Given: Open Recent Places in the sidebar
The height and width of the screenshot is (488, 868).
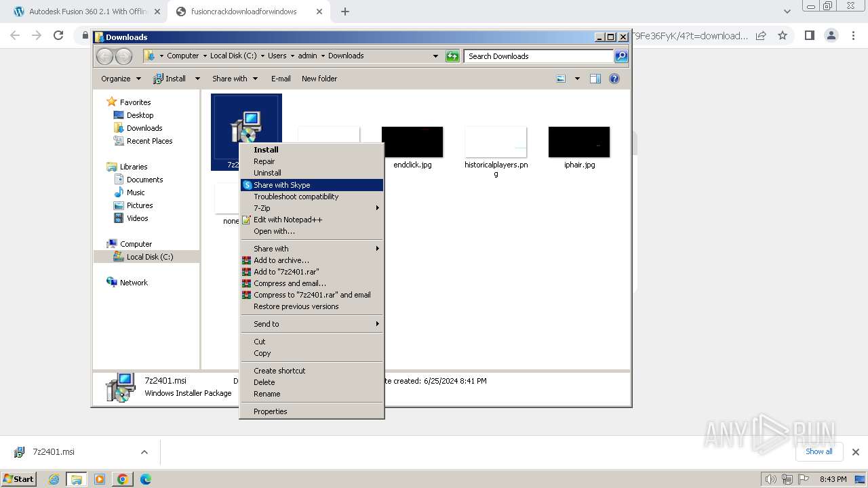Looking at the screenshot, I should pos(149,141).
